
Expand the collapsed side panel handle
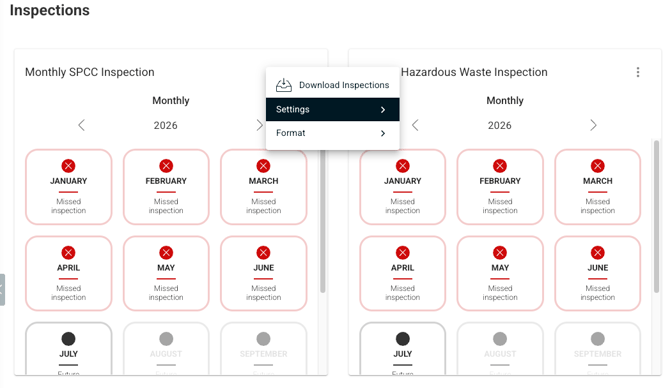pos(2,290)
